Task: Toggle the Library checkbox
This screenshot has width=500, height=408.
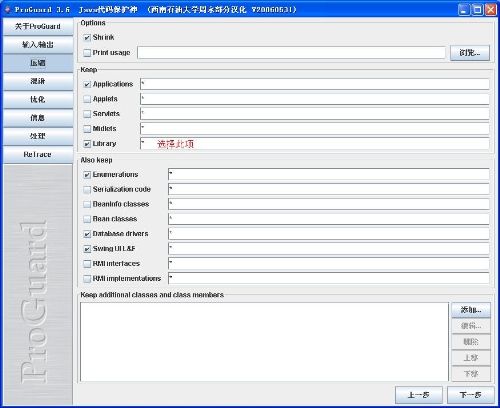Action: click(x=87, y=144)
